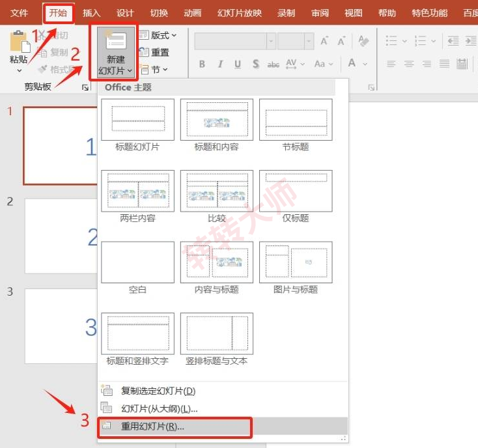Switch to Record (录制) tab

pyautogui.click(x=286, y=13)
